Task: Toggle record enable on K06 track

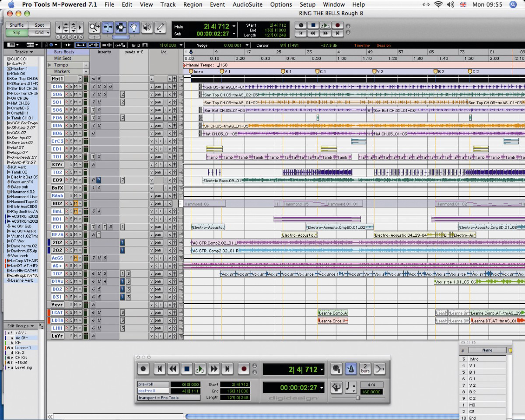Action: coord(66,87)
